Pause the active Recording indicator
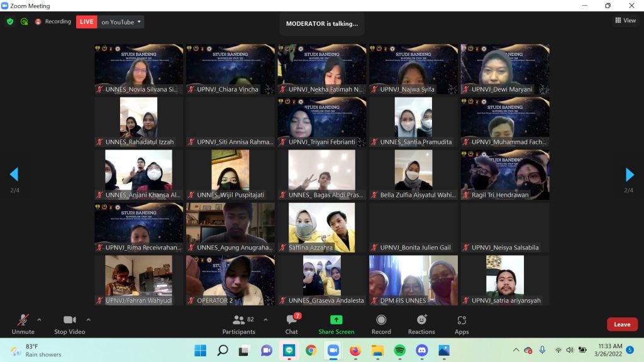The width and height of the screenshot is (644, 362). (x=38, y=21)
